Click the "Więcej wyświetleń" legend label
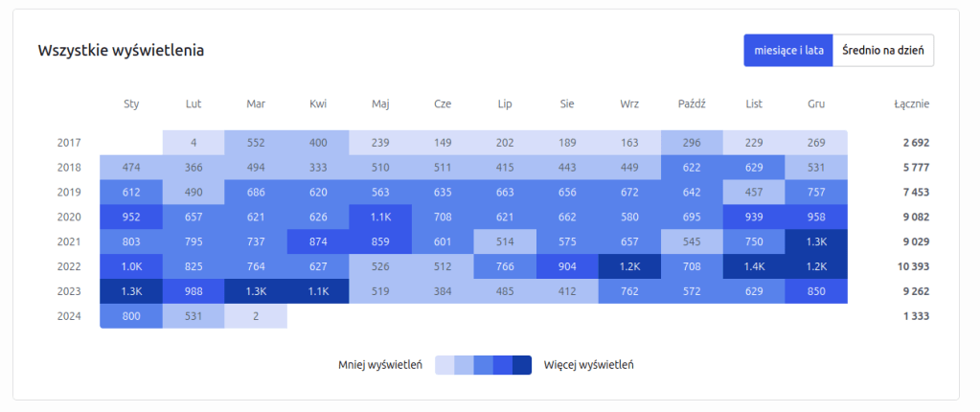980x412 pixels. pyautogui.click(x=588, y=365)
